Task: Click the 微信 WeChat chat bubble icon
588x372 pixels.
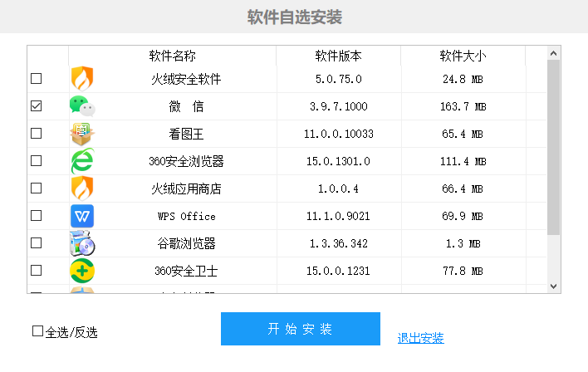Action: 82,106
